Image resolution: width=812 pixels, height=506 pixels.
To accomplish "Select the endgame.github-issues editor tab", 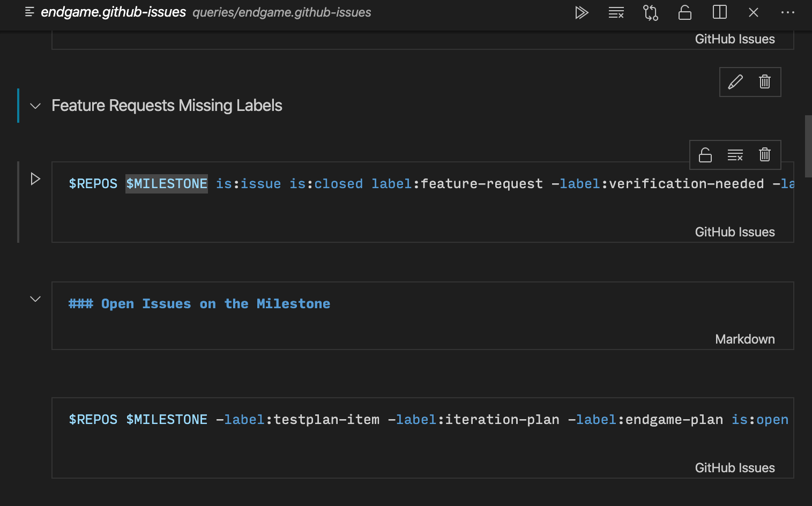I will click(113, 12).
